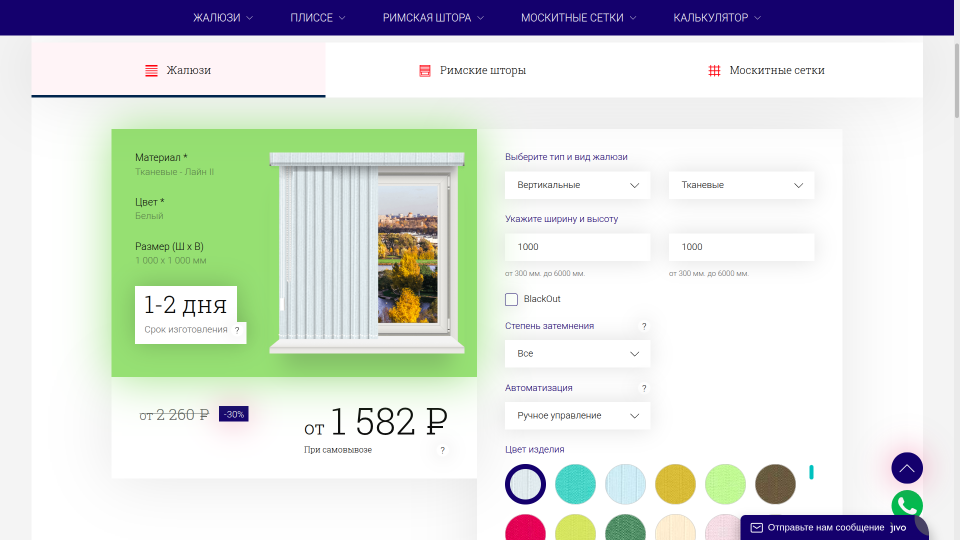960x540 pixels.
Task: Open the ПЛИССЕ navigation menu
Action: pos(318,18)
